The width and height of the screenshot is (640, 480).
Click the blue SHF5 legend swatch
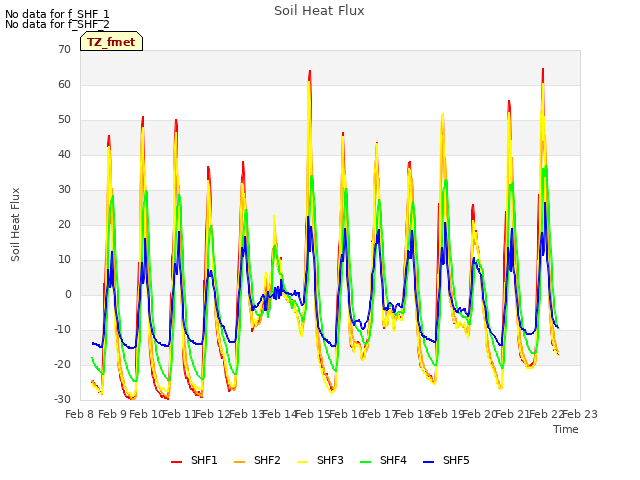(x=428, y=462)
